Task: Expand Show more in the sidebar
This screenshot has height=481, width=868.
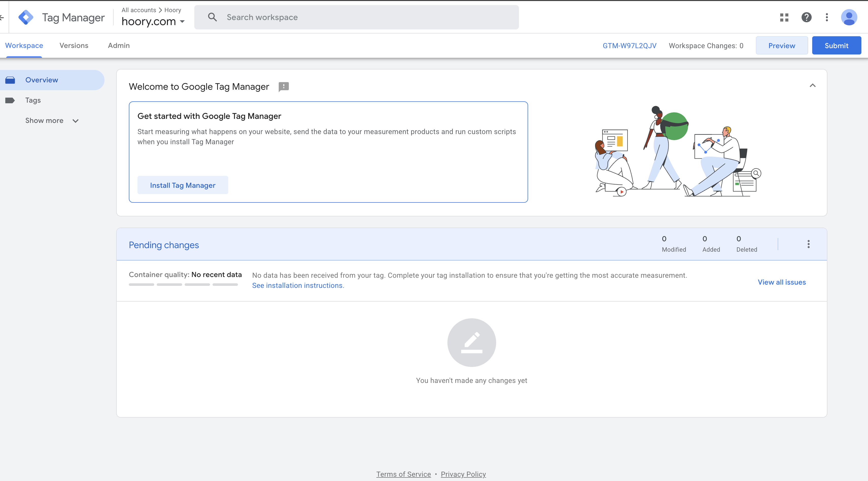Action: click(x=52, y=120)
